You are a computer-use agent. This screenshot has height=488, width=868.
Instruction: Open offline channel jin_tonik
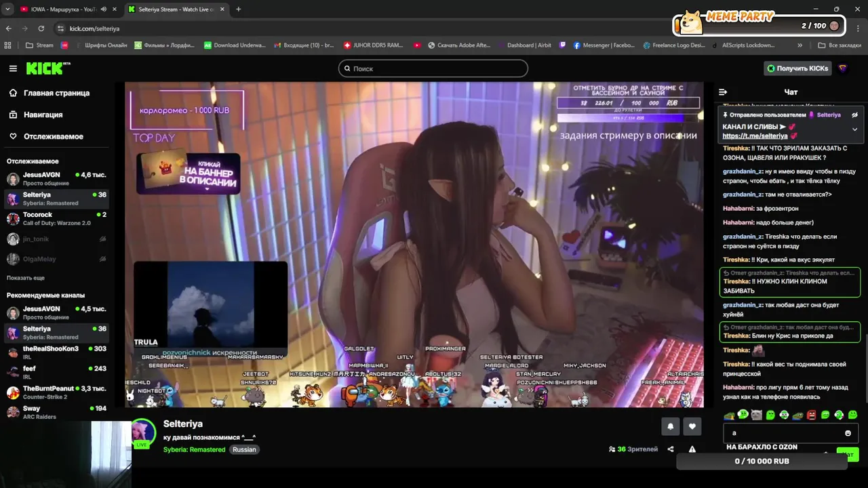pyautogui.click(x=56, y=239)
